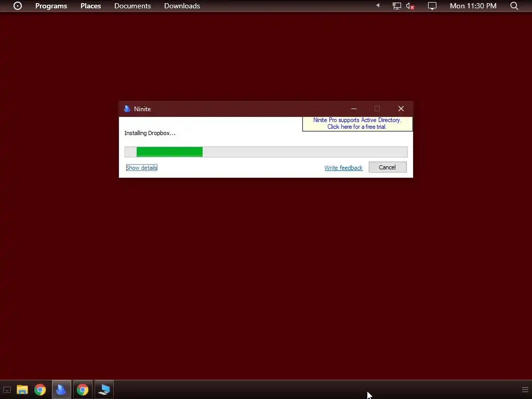This screenshot has height=399, width=532.
Task: Open the circular start logo in top bar
Action: click(x=18, y=6)
